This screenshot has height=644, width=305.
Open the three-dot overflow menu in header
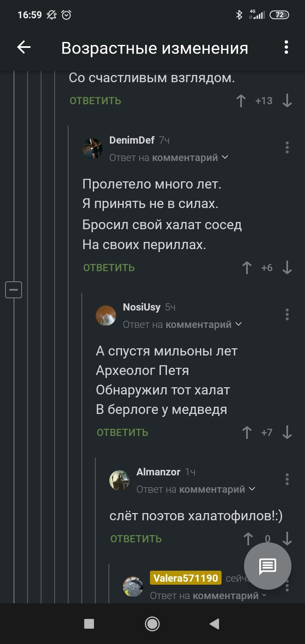[x=286, y=47]
